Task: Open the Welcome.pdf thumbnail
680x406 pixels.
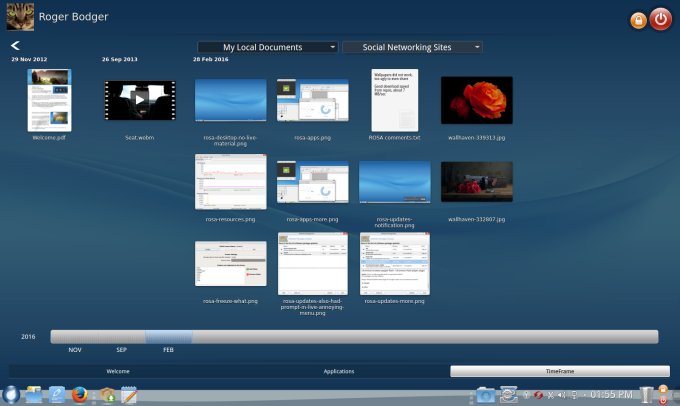Action: tap(49, 101)
